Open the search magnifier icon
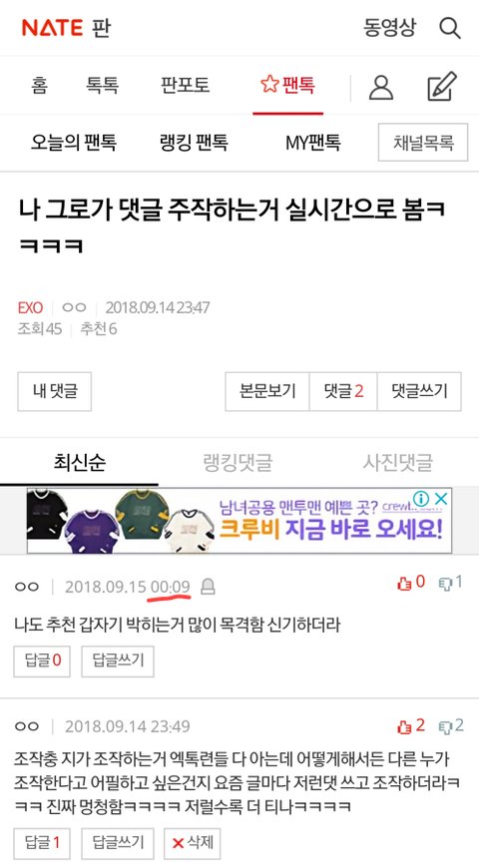 [x=450, y=28]
